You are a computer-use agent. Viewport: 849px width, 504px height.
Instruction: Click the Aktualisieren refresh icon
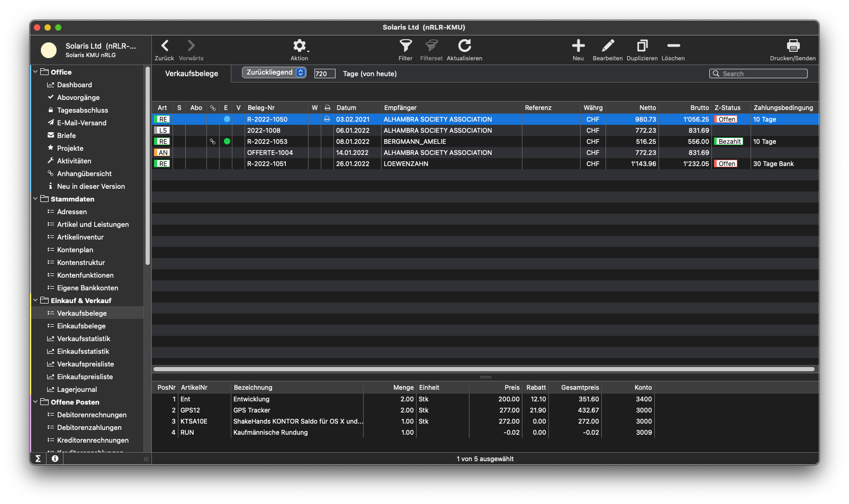(x=464, y=46)
